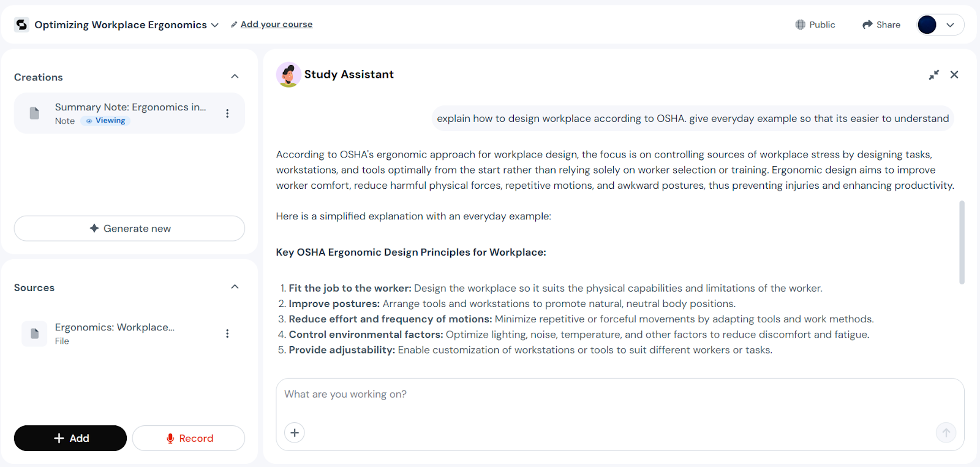Click the app logo icon in the header
The image size is (980, 467).
pyautogui.click(x=21, y=25)
